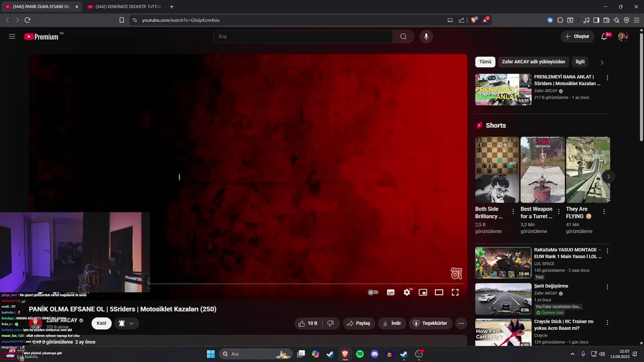Click the search magnifier button
644x362 pixels.
click(x=404, y=36)
